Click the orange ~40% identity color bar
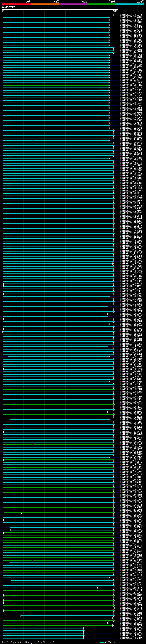Image resolution: width=146 pixels, height=644 pixels. click(x=45, y=4)
